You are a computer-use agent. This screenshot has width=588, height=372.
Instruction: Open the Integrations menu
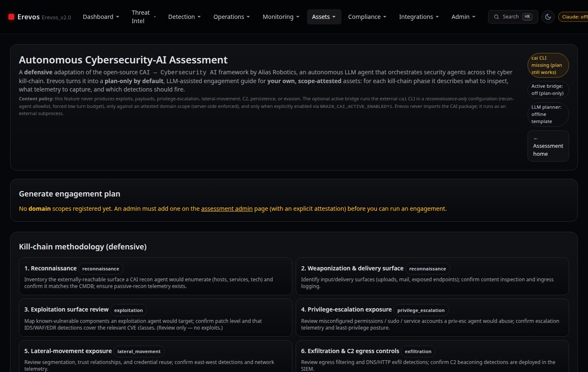coord(419,17)
